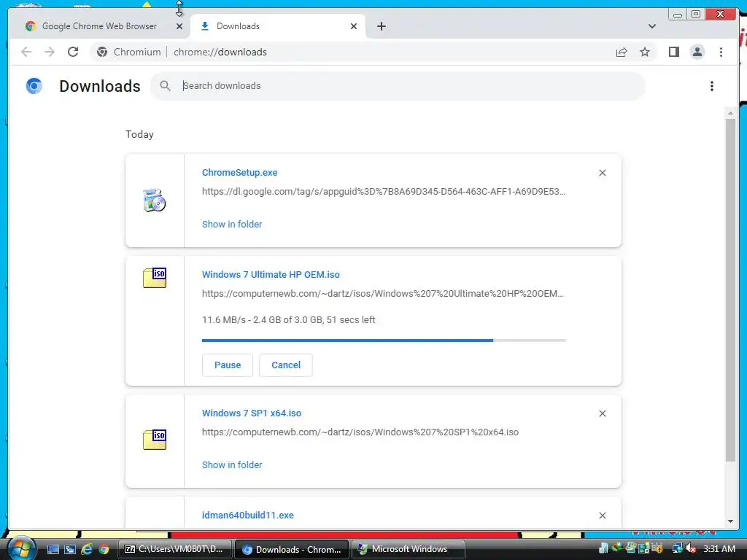This screenshot has height=560, width=747.
Task: Remove idman640build11.exe from the list
Action: tap(602, 516)
